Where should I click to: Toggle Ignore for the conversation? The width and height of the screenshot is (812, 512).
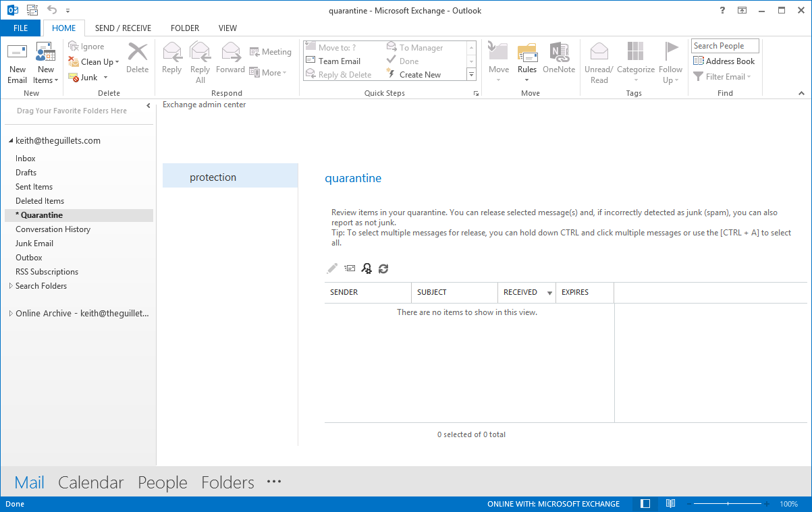click(x=87, y=46)
